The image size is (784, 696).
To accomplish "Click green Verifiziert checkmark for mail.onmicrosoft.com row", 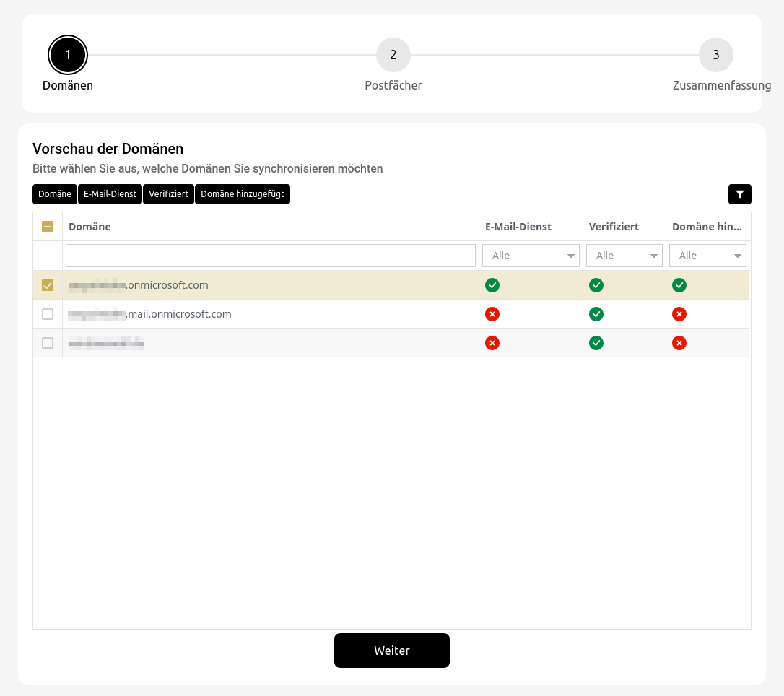I will [596, 314].
